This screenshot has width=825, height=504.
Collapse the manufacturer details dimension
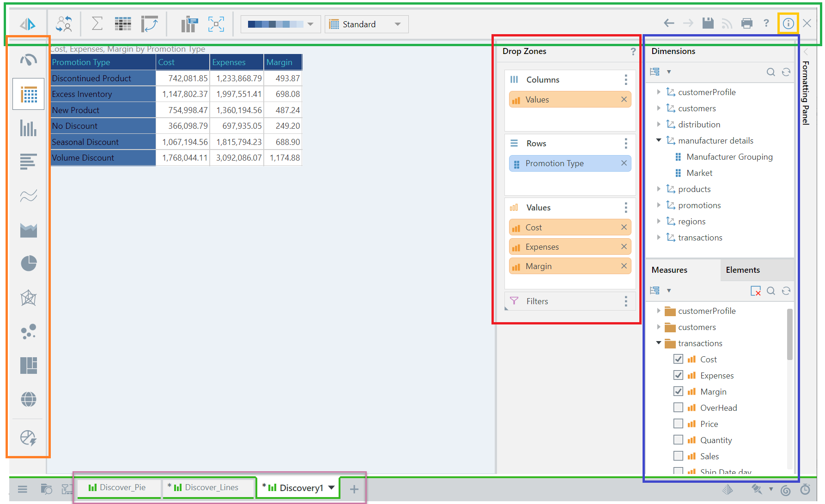pos(659,140)
